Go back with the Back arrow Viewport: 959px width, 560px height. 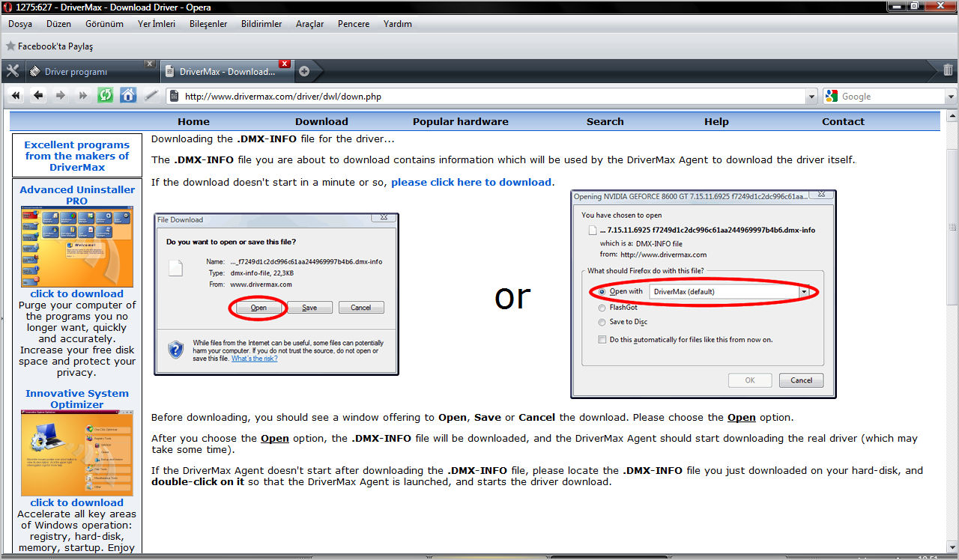coord(38,96)
